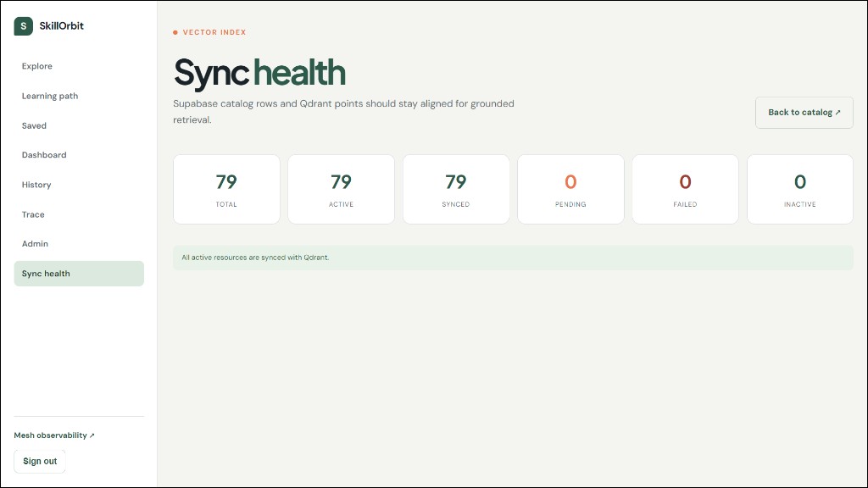
Task: Click the Failed 0 stat card
Action: pos(685,189)
